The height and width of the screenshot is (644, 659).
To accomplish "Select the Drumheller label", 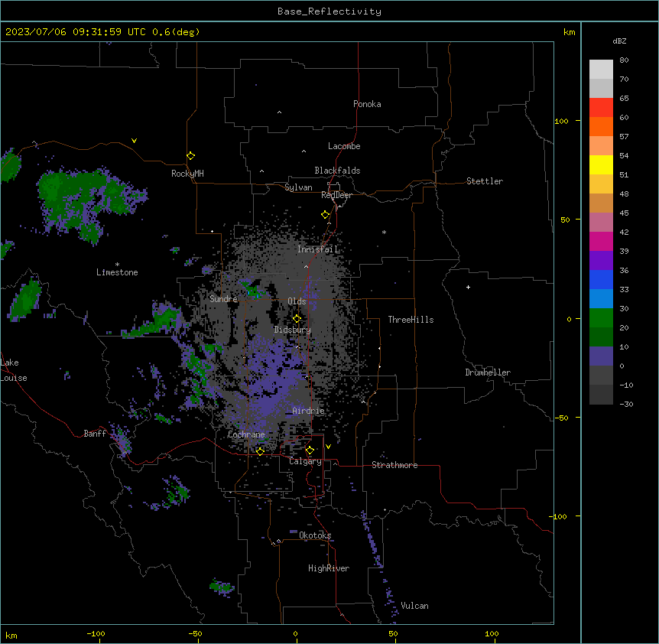I will [488, 372].
